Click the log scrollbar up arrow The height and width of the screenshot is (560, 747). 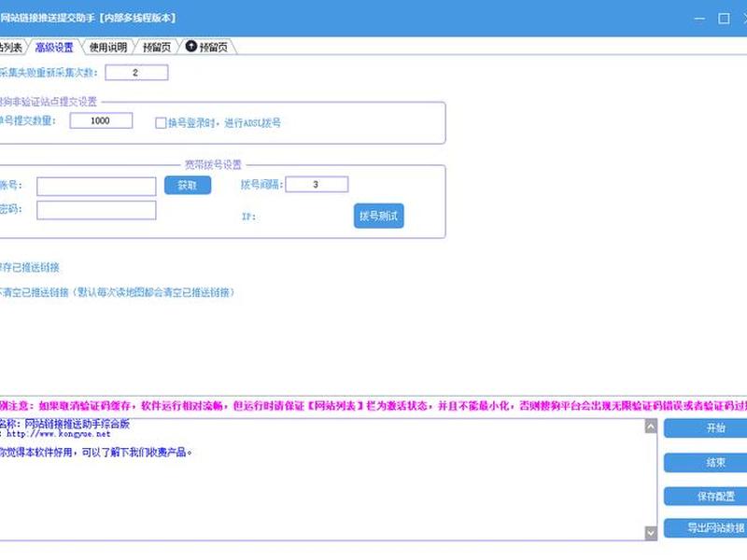point(651,427)
